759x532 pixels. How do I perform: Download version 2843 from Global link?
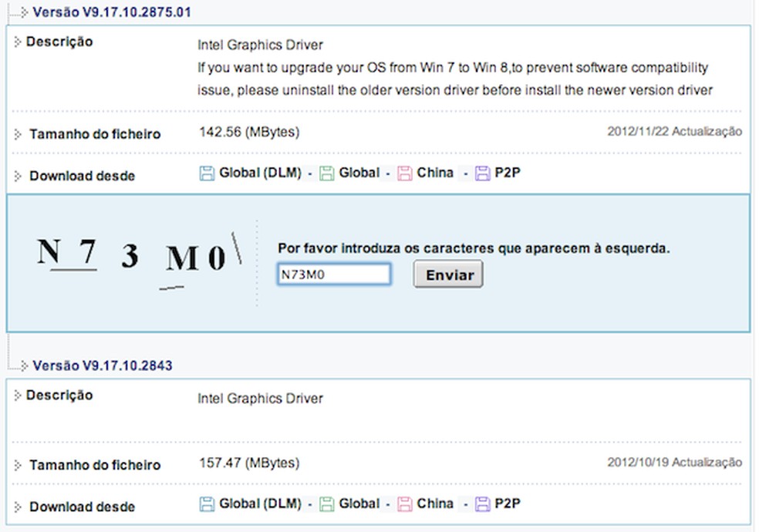[x=359, y=503]
